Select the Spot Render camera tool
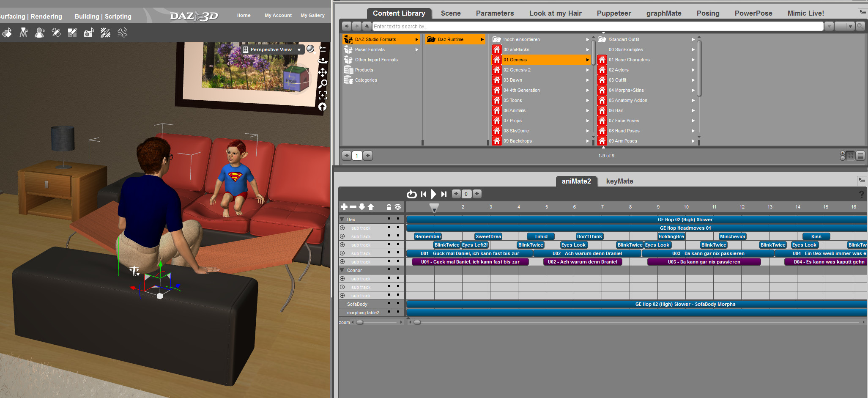868x398 pixels. point(89,33)
